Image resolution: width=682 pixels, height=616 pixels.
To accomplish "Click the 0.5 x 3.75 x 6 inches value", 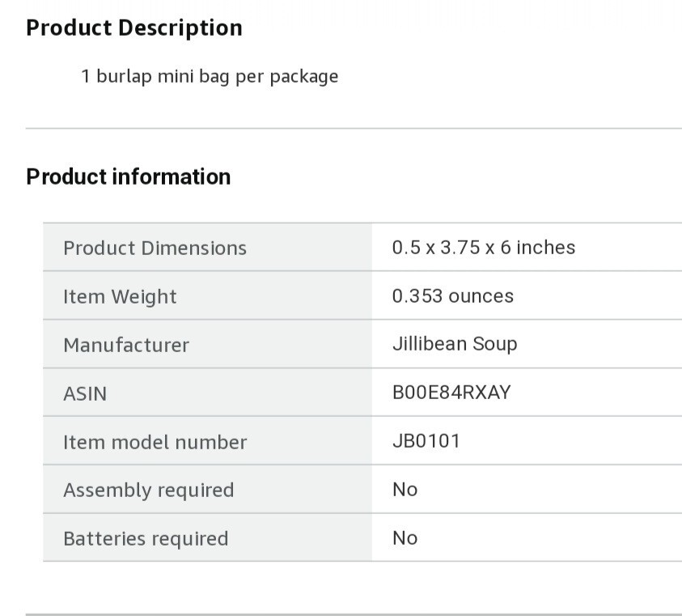I will (x=483, y=248).
